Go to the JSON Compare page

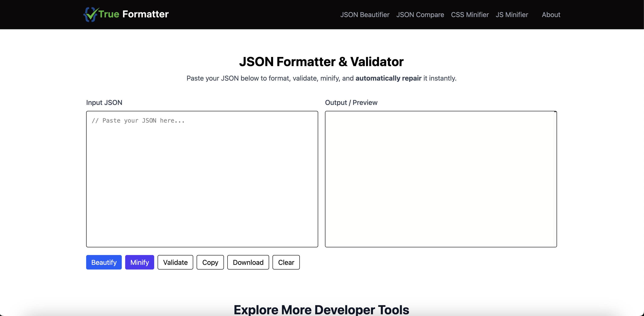[x=420, y=15]
